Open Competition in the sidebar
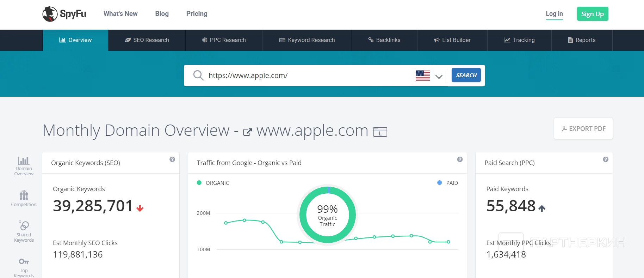This screenshot has height=278, width=644. coord(24,198)
